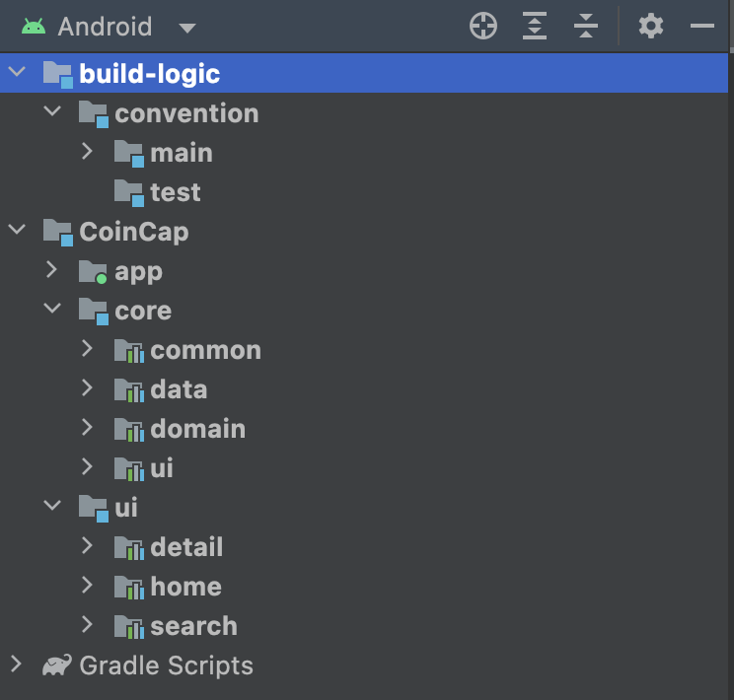Image resolution: width=734 pixels, height=700 pixels.
Task: Click the Android view selector text
Action: [x=105, y=27]
